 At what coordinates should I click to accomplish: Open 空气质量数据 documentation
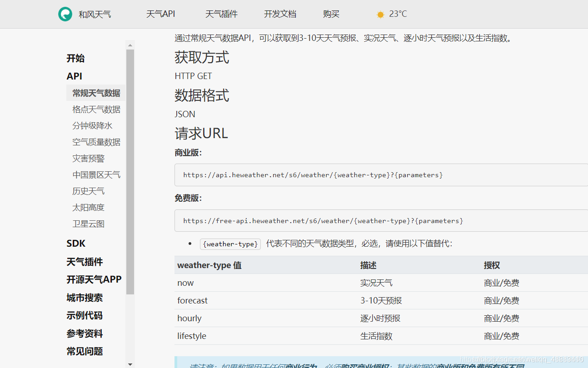tap(96, 142)
